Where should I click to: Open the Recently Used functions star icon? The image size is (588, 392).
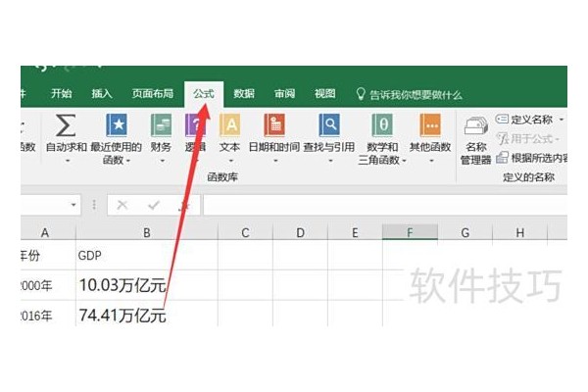[117, 125]
